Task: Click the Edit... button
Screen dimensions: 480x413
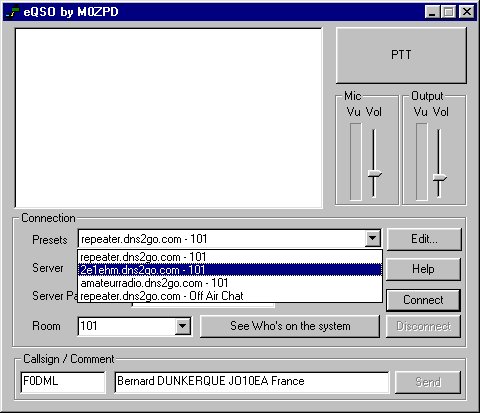Action: [x=424, y=239]
